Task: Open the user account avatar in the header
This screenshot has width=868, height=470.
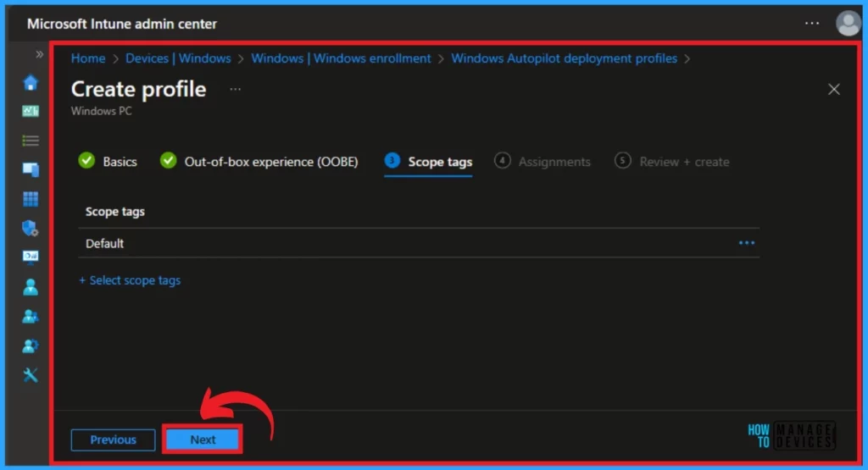Action: click(848, 24)
